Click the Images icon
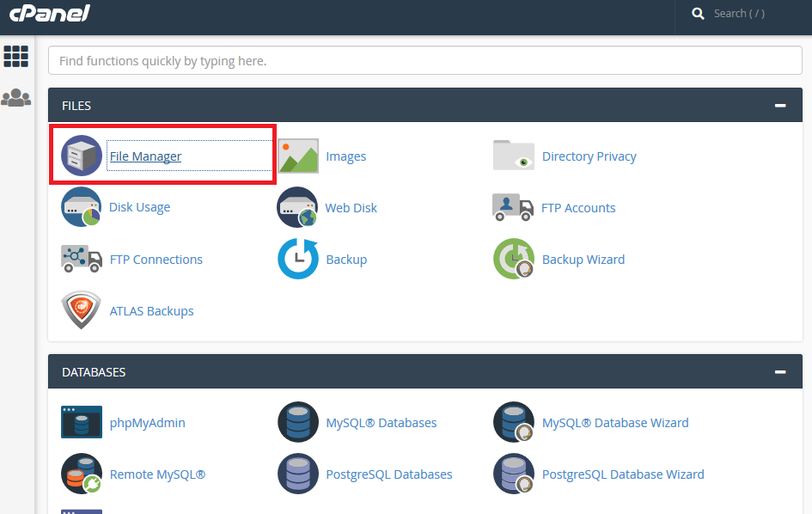The height and width of the screenshot is (514, 812). [298, 156]
